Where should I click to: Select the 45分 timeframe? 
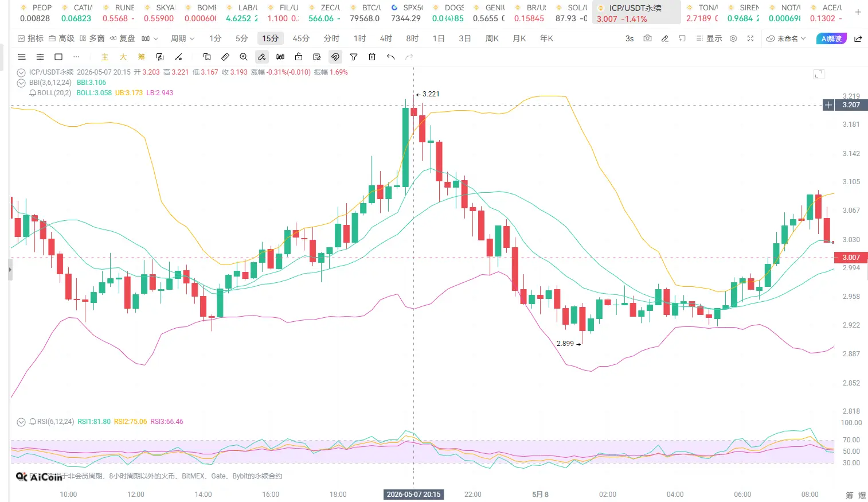(301, 38)
